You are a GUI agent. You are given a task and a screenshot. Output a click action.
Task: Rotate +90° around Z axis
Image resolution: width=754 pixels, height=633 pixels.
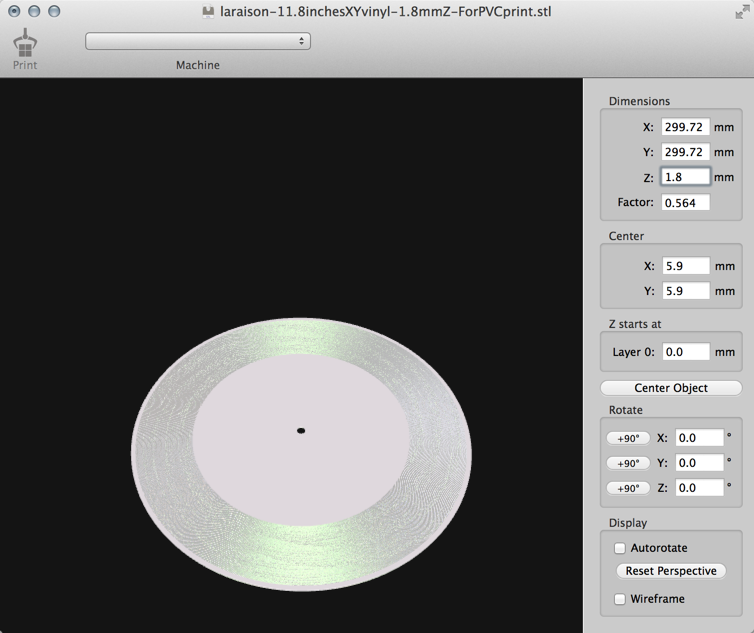(x=628, y=488)
